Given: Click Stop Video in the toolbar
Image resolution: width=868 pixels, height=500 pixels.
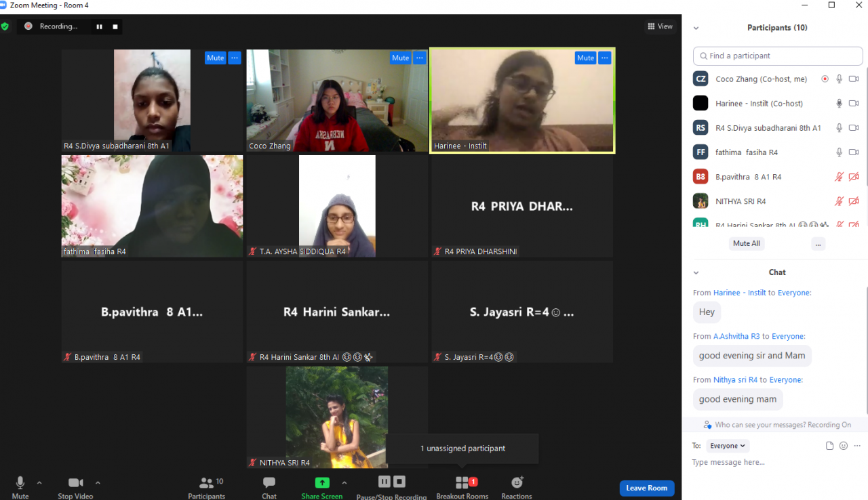Looking at the screenshot, I should (75, 487).
